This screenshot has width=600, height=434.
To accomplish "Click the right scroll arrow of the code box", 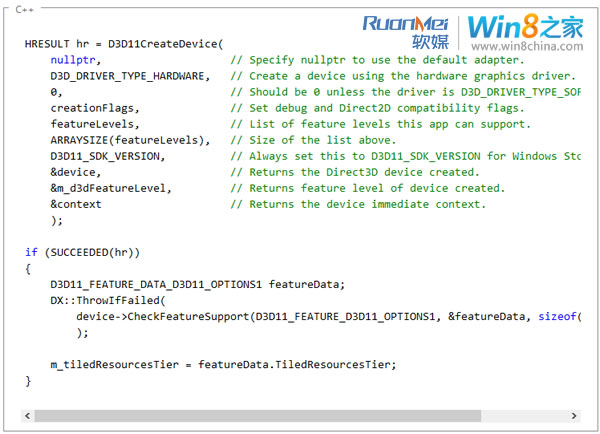I will click(x=574, y=416).
